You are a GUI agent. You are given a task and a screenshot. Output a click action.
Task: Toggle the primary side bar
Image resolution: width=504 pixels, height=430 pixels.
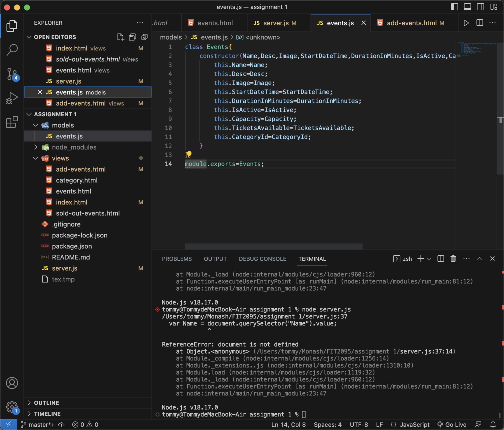point(454,7)
